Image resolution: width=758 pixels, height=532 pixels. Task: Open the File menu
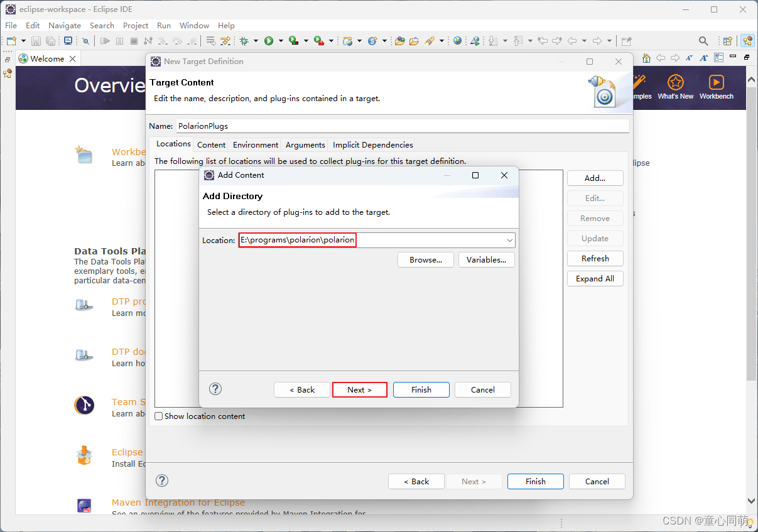tap(11, 25)
